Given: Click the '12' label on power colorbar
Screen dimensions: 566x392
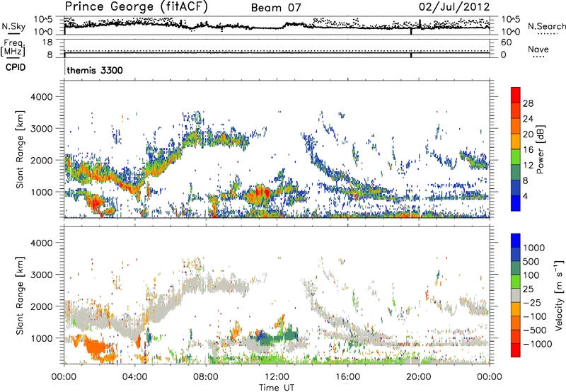Looking at the screenshot, I should [x=528, y=166].
